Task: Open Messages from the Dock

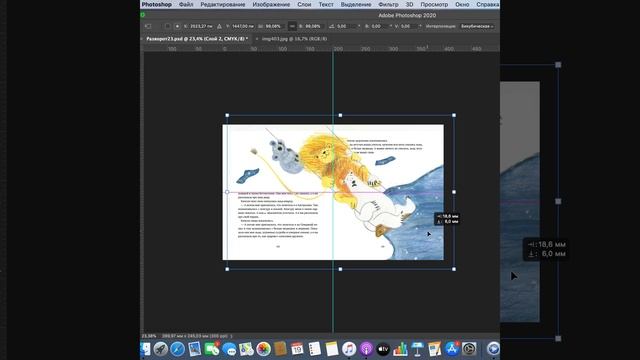Action: pos(229,349)
